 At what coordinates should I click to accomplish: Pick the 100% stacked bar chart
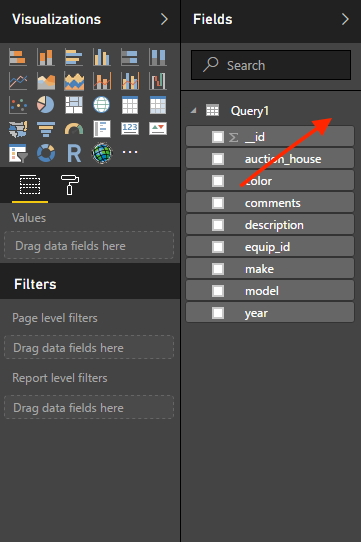tap(130, 57)
